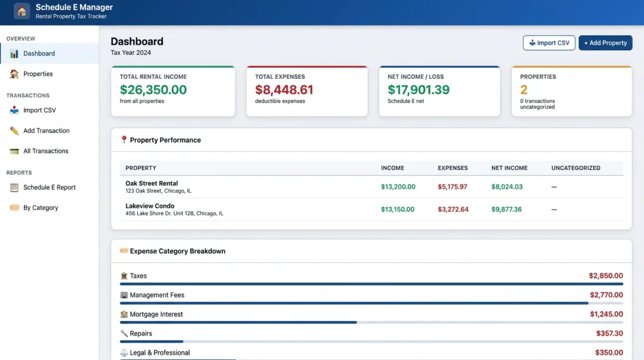This screenshot has width=644, height=360.
Task: Click the Mortgage Interest amount $1,245.00
Action: [x=606, y=315]
